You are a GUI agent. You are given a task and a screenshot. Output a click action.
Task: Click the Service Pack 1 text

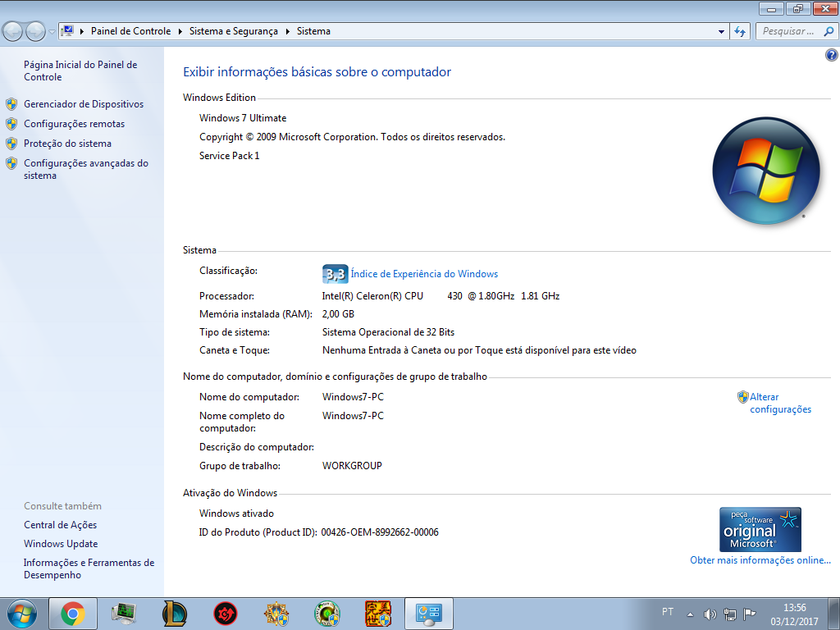[230, 155]
